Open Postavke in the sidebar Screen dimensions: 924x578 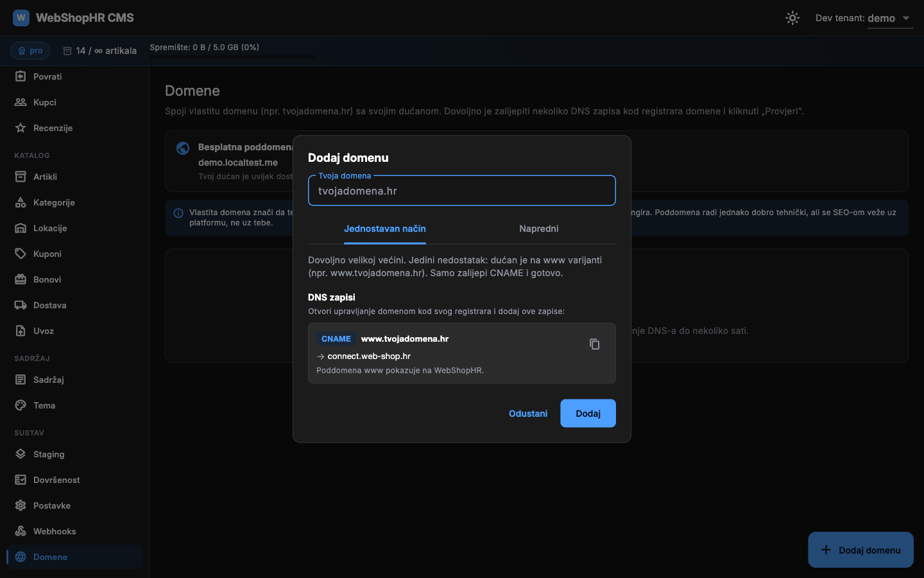click(74, 505)
